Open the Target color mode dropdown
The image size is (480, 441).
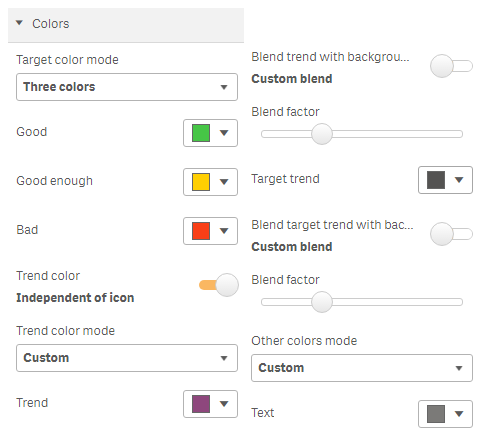click(127, 87)
